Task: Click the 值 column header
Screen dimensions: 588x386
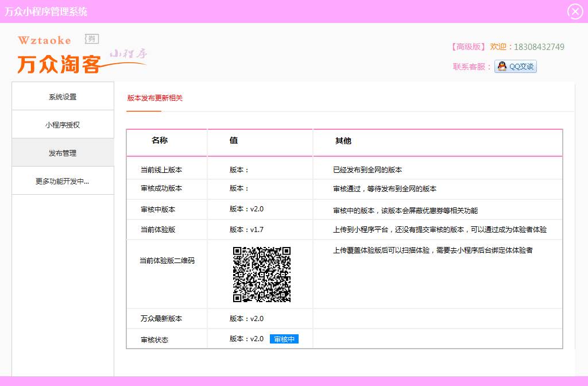Action: point(234,140)
